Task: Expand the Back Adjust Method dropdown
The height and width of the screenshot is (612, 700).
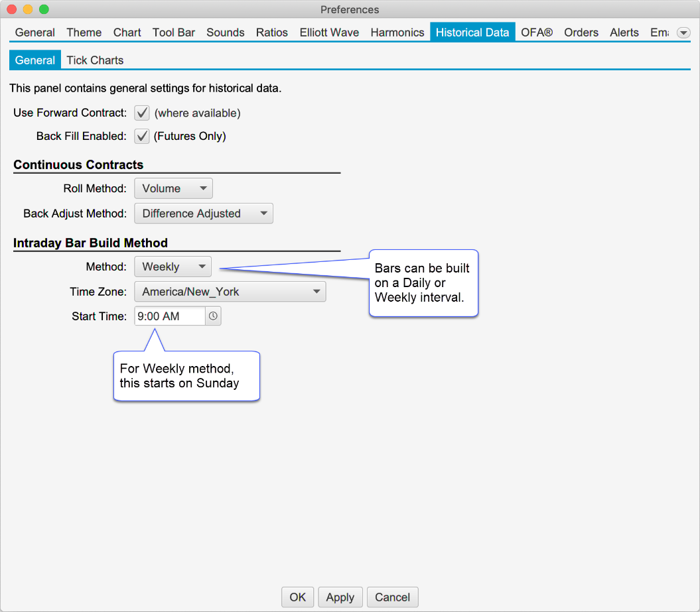Action: point(203,214)
